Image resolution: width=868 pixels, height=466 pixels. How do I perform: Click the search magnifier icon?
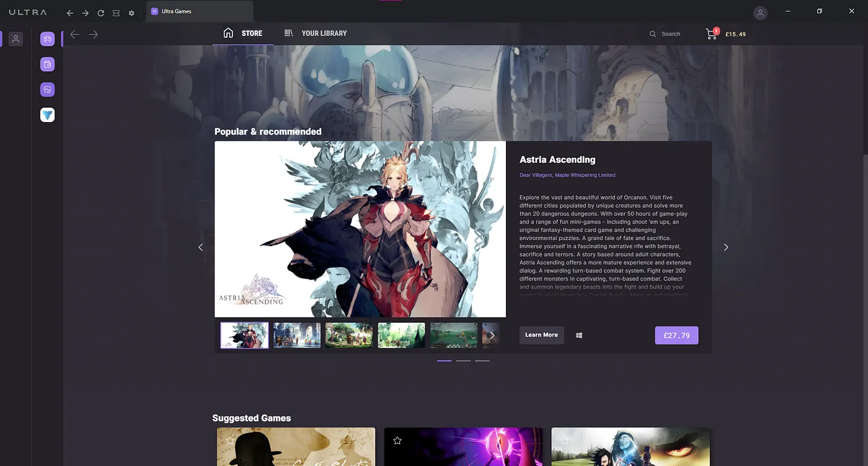coord(652,34)
